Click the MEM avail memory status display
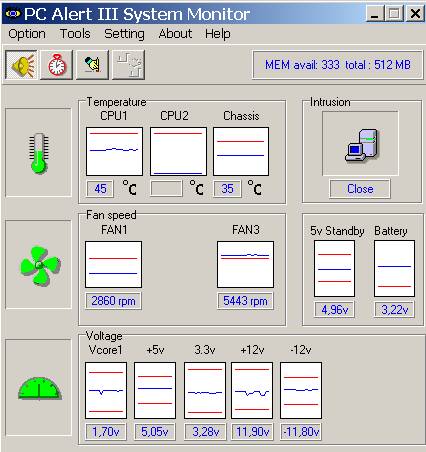This screenshot has width=426, height=452. (338, 65)
